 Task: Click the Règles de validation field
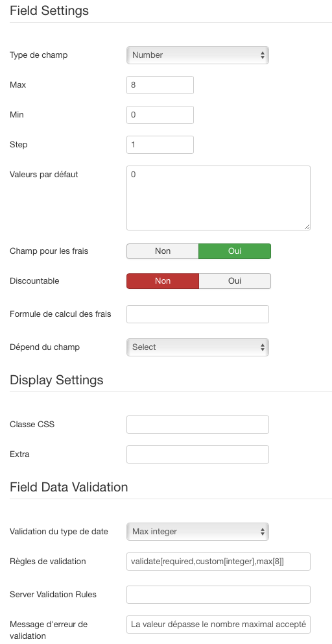pyautogui.click(x=219, y=562)
